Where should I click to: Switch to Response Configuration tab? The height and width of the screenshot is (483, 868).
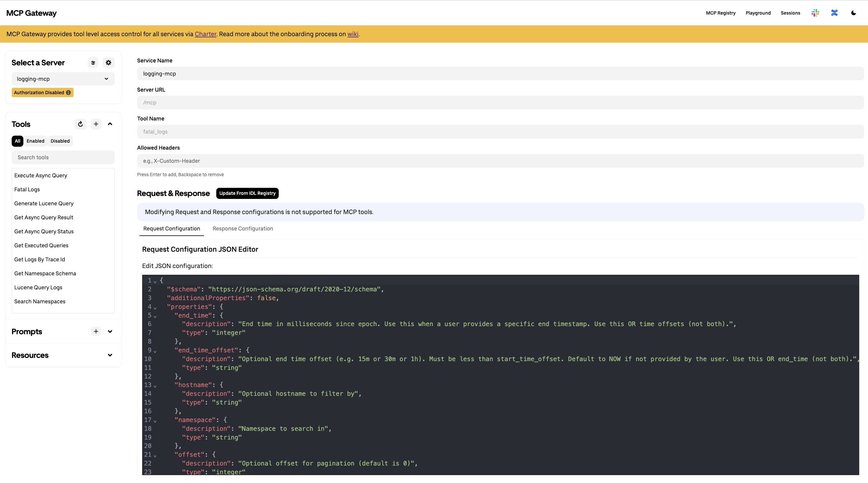click(x=243, y=229)
